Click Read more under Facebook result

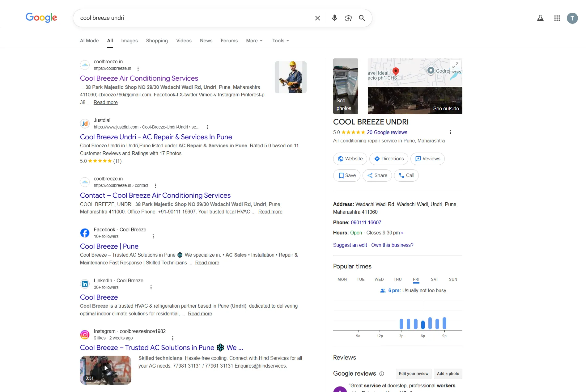pyautogui.click(x=207, y=263)
